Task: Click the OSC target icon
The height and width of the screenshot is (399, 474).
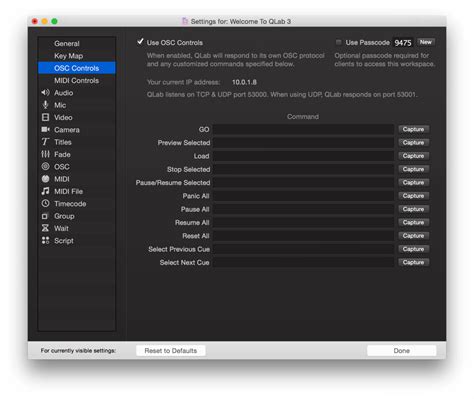Action: pos(45,166)
